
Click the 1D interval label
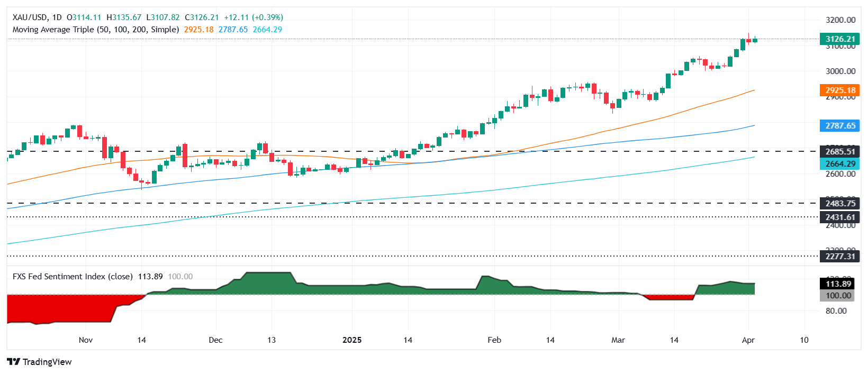(x=57, y=17)
